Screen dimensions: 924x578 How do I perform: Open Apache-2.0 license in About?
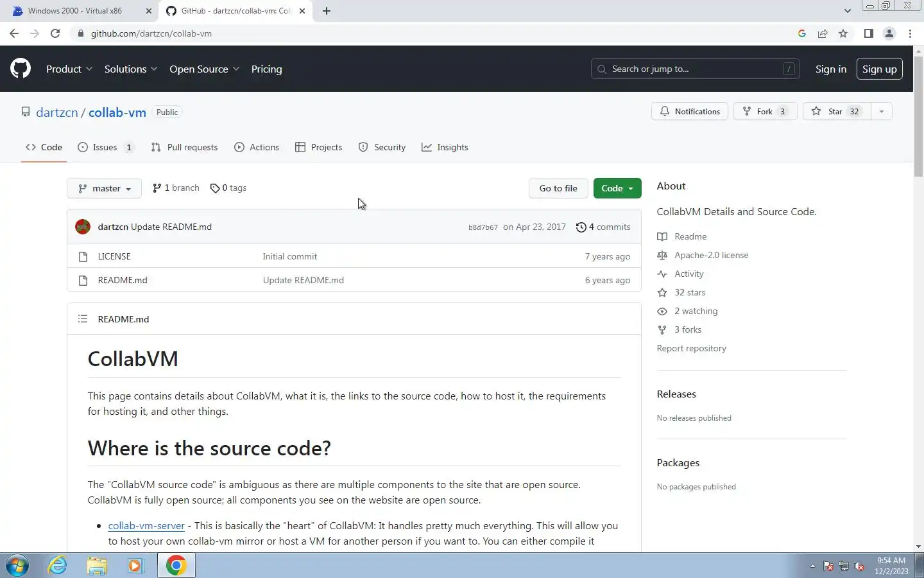click(x=712, y=255)
